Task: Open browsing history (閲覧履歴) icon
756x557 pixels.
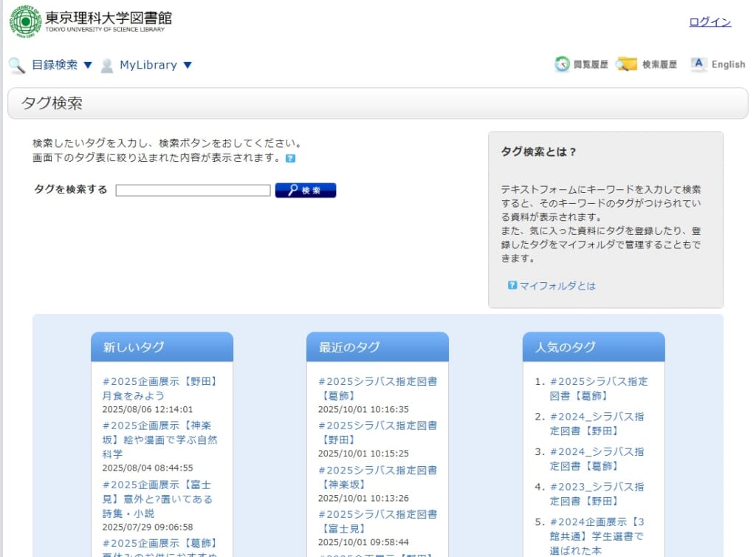Action: coord(563,65)
